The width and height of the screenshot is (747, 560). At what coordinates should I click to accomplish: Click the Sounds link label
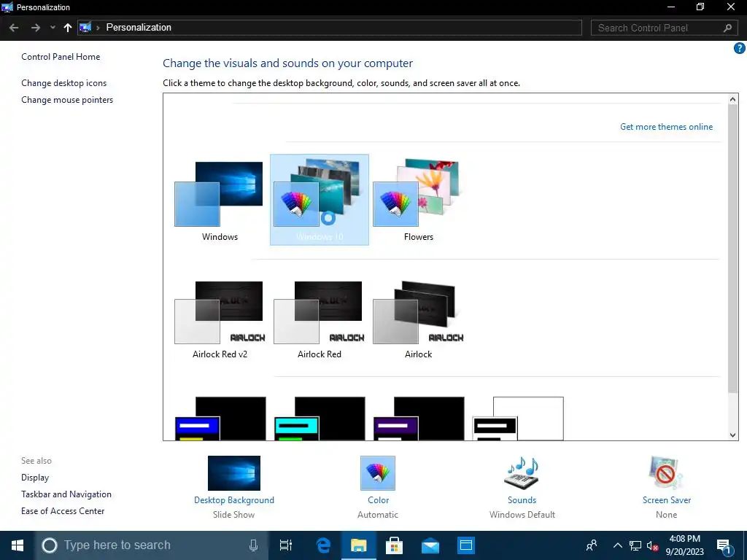(522, 500)
